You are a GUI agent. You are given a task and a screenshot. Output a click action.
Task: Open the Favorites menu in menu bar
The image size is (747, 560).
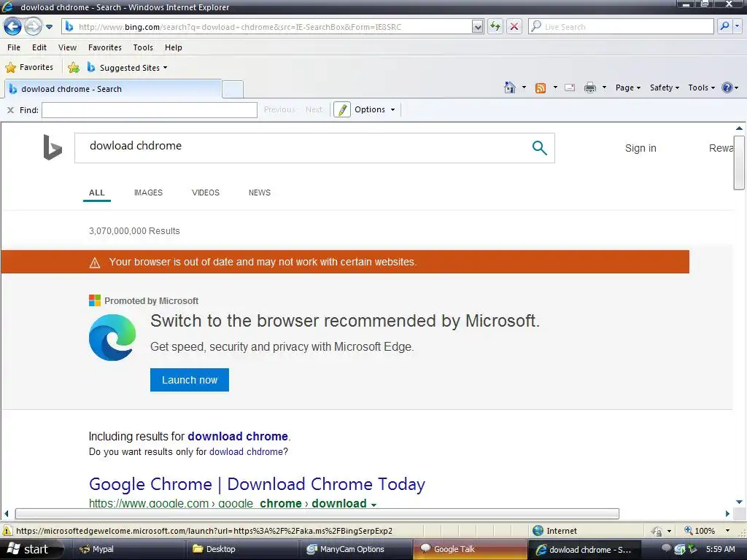pyautogui.click(x=105, y=47)
